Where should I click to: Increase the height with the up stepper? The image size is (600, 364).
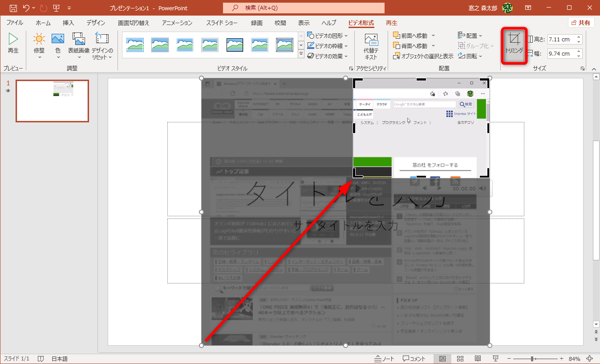coord(579,37)
